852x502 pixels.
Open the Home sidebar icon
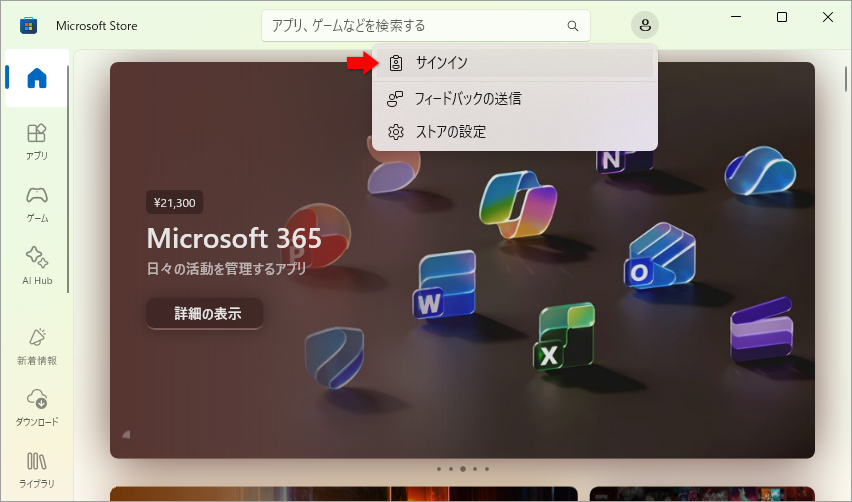[x=37, y=78]
